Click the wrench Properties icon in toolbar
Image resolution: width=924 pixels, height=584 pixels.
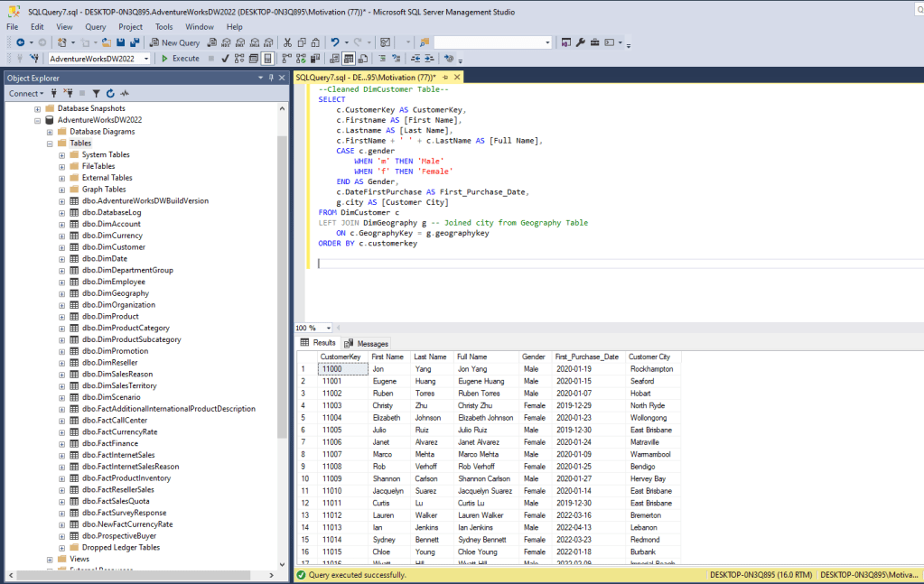coord(580,42)
